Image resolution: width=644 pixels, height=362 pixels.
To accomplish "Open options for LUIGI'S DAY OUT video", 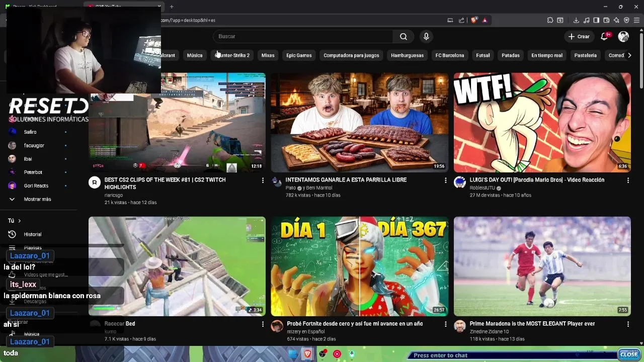I will 628,180.
